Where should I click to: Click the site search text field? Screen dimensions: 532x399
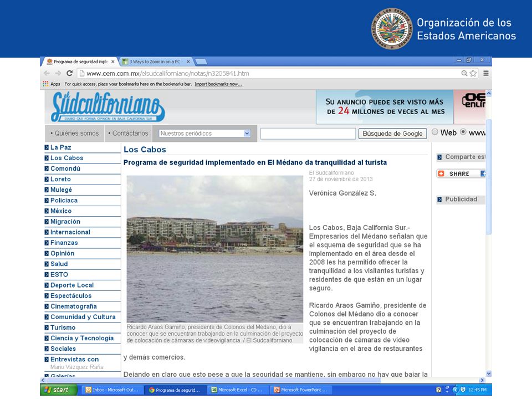coord(308,134)
